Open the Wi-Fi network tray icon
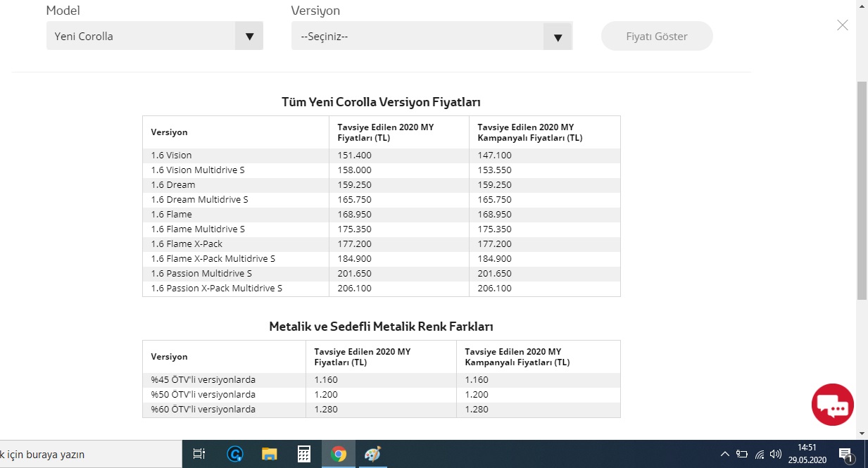The image size is (868, 468). click(760, 455)
